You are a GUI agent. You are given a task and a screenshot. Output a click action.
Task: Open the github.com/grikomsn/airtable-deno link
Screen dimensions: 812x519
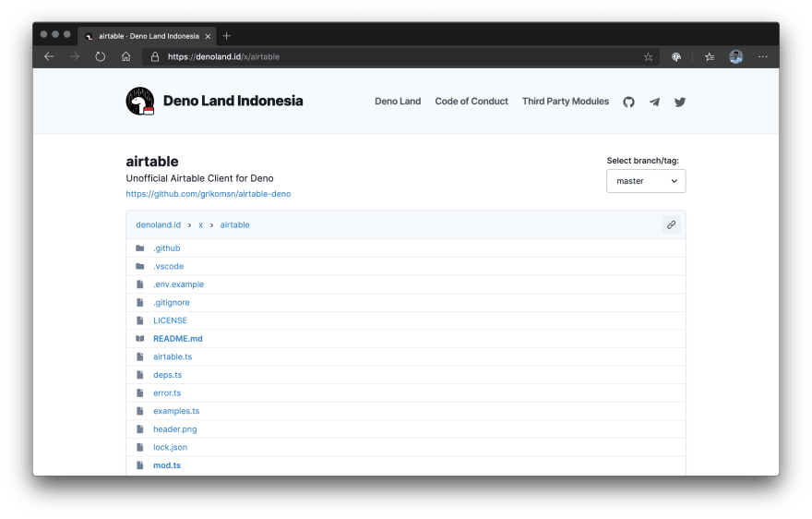coord(209,194)
